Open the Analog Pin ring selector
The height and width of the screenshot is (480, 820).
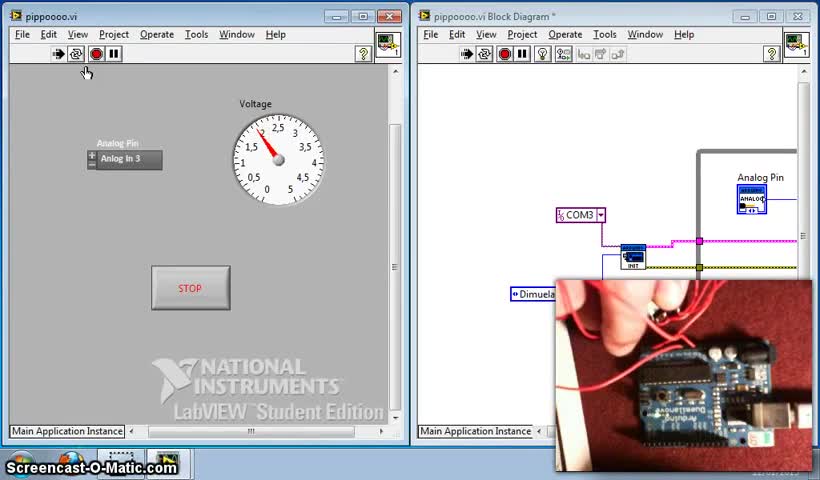pos(130,159)
